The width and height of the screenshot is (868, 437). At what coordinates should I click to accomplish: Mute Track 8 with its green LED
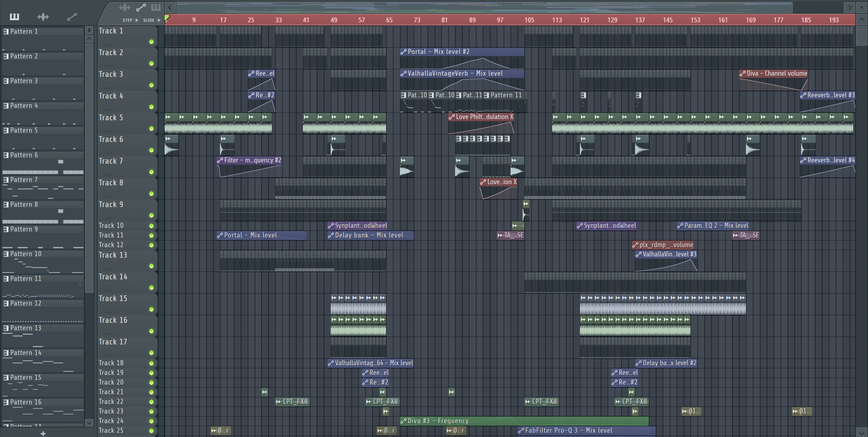pos(151,194)
